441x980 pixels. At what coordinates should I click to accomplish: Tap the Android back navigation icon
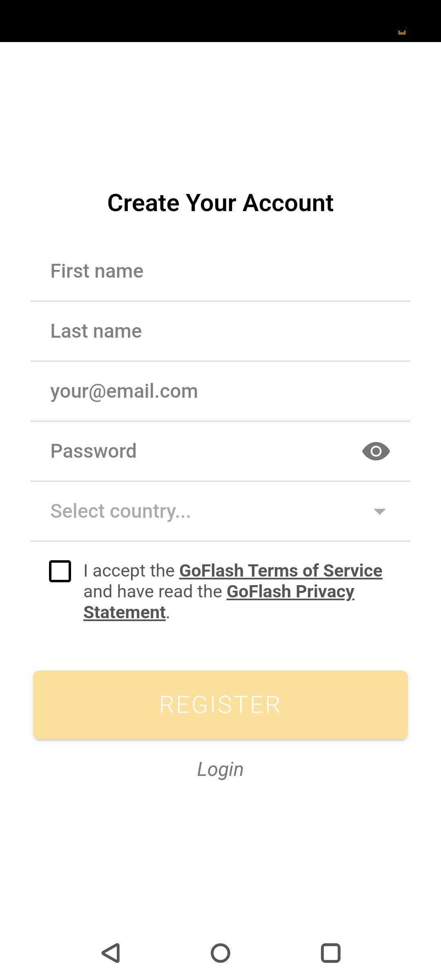click(111, 953)
